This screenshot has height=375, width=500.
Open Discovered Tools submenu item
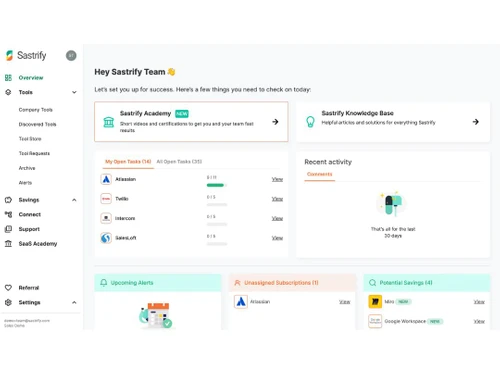tap(37, 124)
